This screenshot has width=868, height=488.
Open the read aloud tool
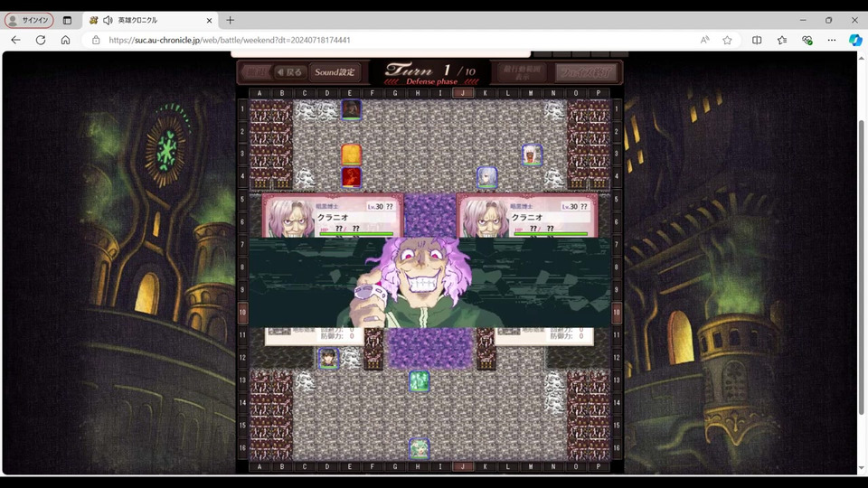pos(704,40)
